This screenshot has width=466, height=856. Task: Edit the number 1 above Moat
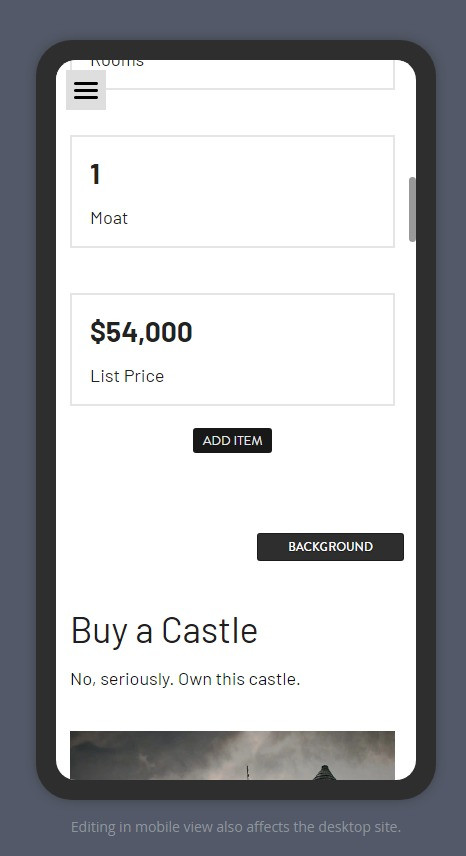[95, 174]
